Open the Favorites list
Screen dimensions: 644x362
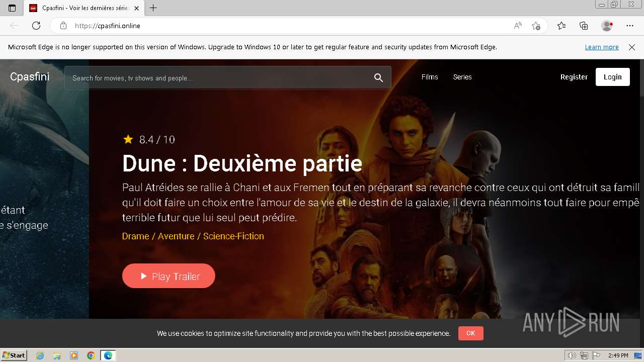(x=561, y=26)
